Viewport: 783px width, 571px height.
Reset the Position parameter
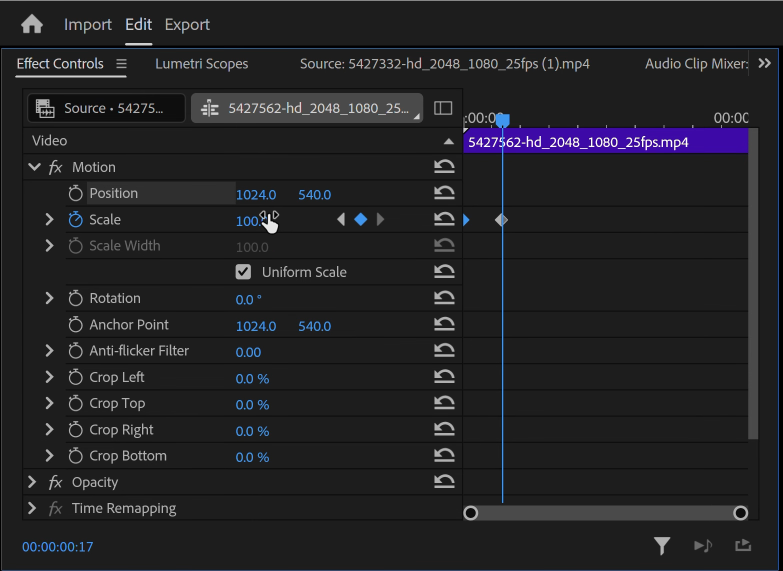pyautogui.click(x=444, y=193)
